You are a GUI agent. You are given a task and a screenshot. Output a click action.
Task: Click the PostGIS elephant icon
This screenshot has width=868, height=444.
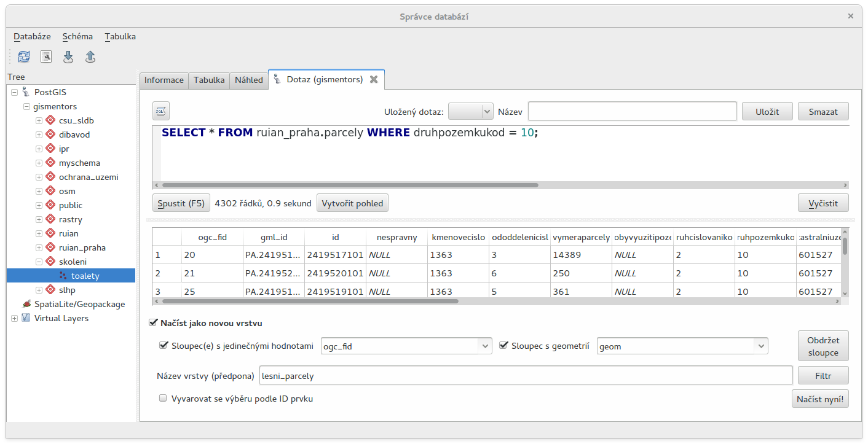[25, 92]
